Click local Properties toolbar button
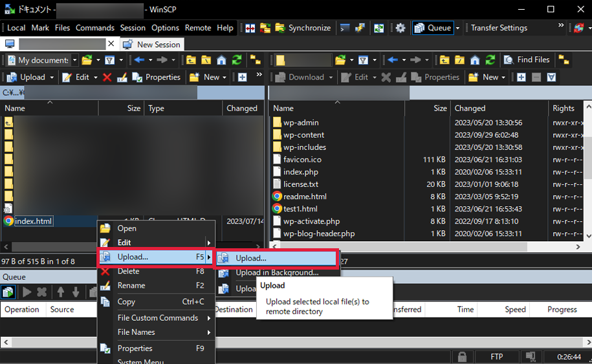 pyautogui.click(x=157, y=78)
